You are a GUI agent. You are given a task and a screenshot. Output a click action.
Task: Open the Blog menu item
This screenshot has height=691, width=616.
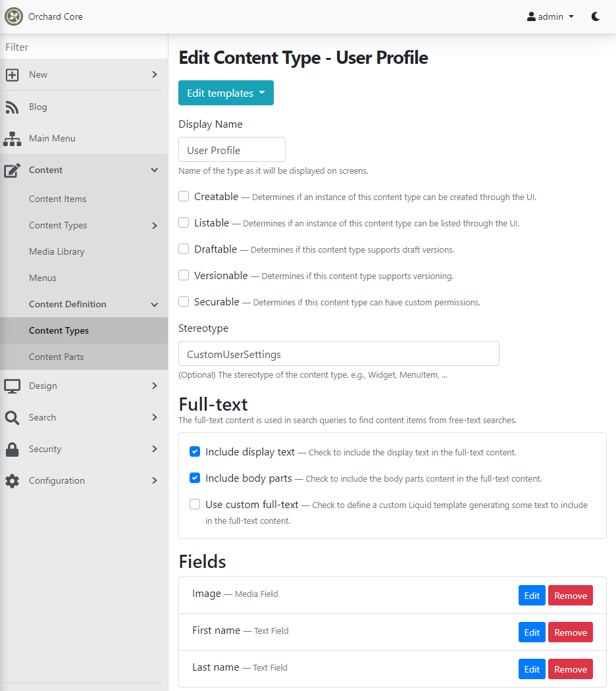pos(84,107)
